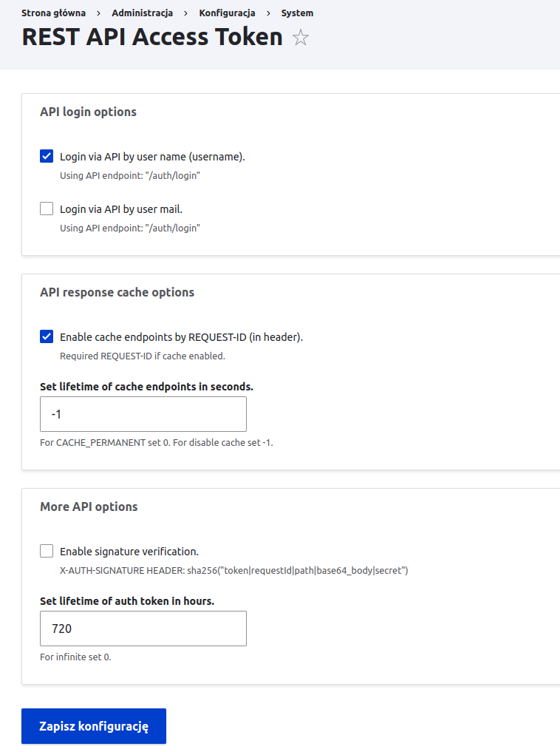This screenshot has height=752, width=560.
Task: Open the Strona główna breadcrumb link
Action: coord(54,13)
